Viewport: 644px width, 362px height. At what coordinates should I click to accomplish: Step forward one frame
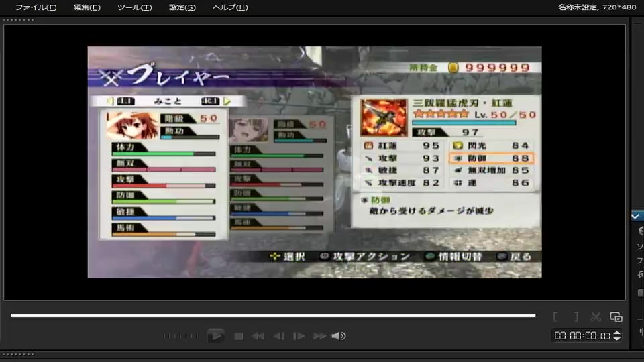tap(299, 336)
